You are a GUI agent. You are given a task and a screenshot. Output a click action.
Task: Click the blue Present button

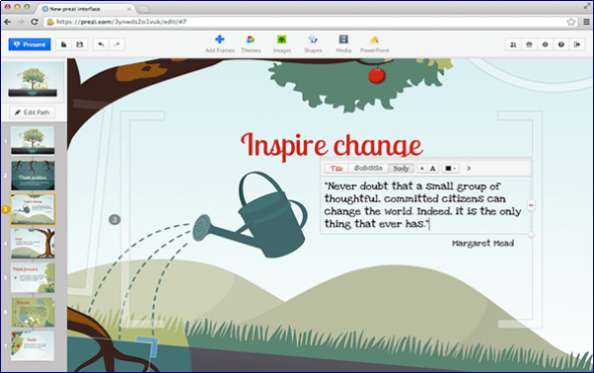pos(30,44)
